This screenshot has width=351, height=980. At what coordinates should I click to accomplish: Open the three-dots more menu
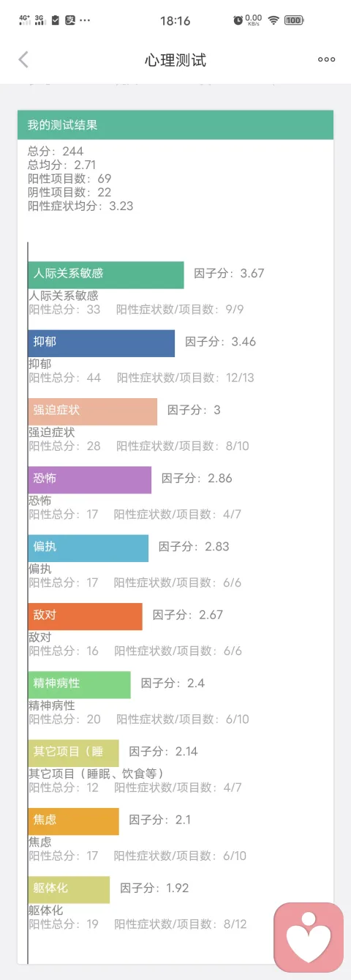tap(326, 60)
